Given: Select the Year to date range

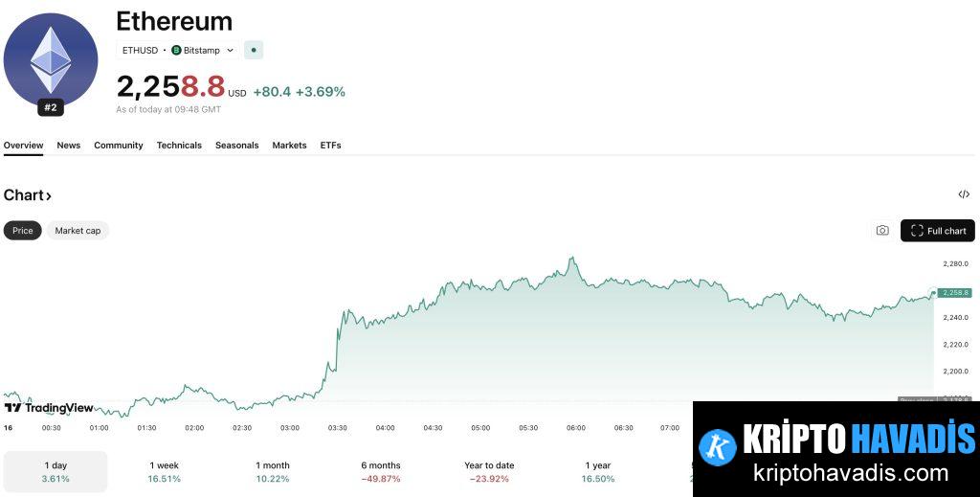Looking at the screenshot, I should [x=489, y=472].
